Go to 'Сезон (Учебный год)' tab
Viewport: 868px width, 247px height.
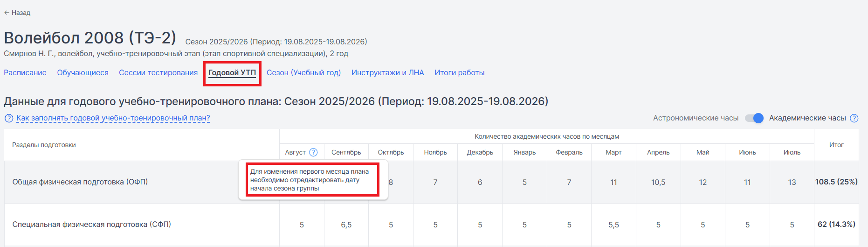click(x=303, y=72)
